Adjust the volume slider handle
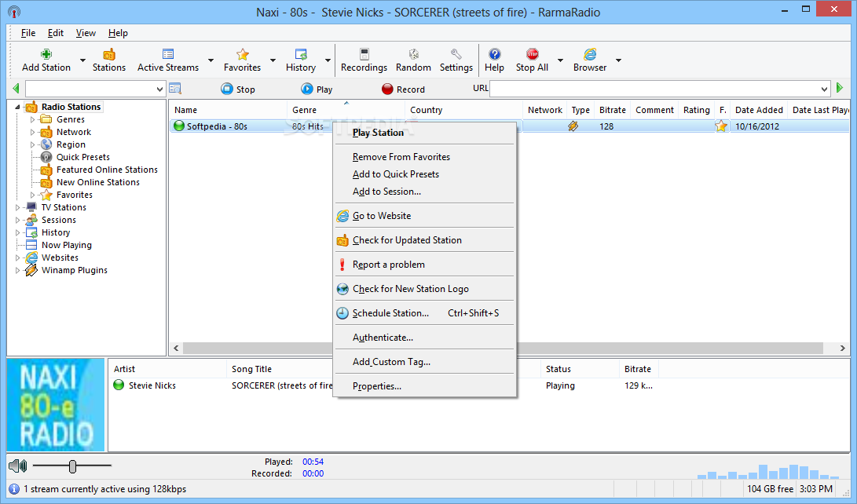This screenshot has height=504, width=857. coord(73,466)
